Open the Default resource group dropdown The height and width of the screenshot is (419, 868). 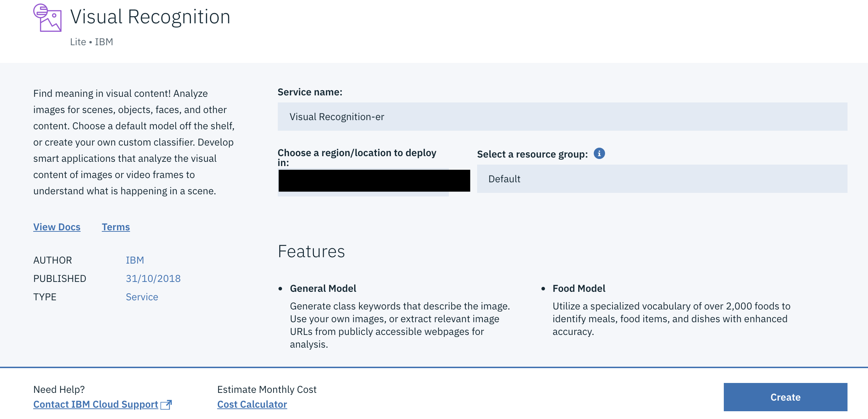[662, 179]
